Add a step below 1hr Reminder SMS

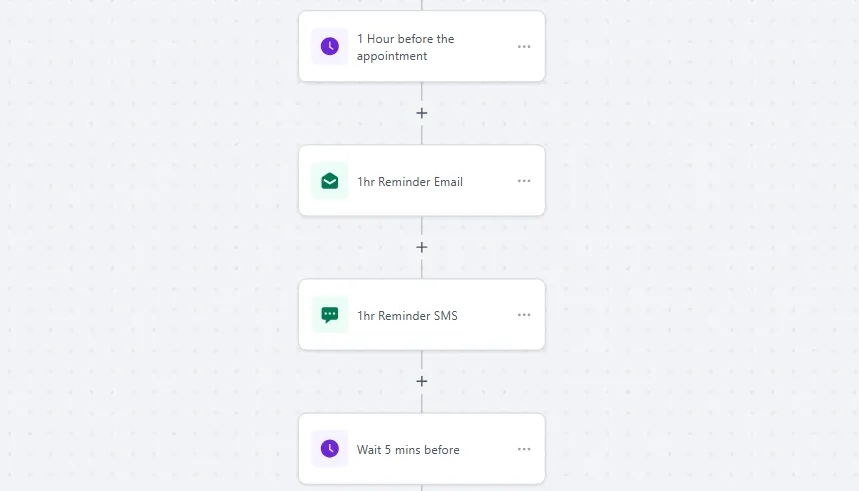(422, 381)
